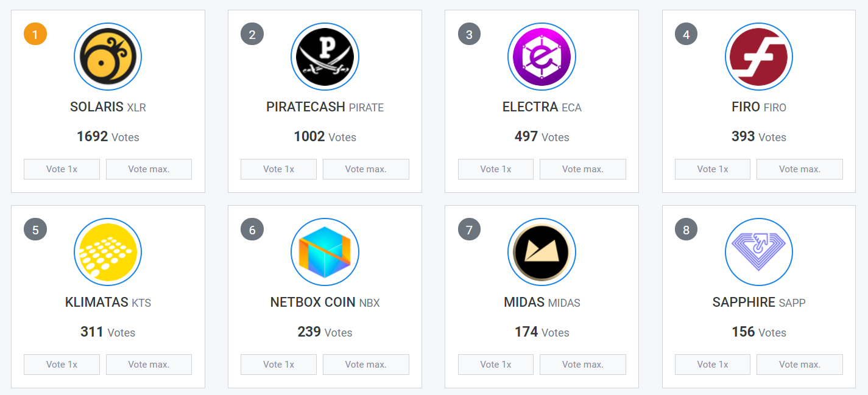Image resolution: width=868 pixels, height=395 pixels.
Task: Cast max votes for Midas
Action: tap(583, 365)
